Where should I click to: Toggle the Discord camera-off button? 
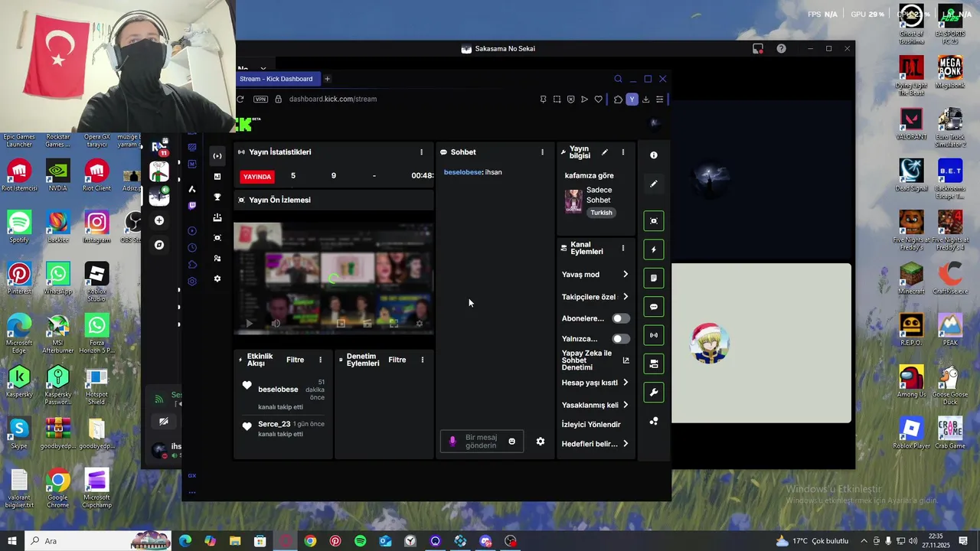click(x=163, y=422)
